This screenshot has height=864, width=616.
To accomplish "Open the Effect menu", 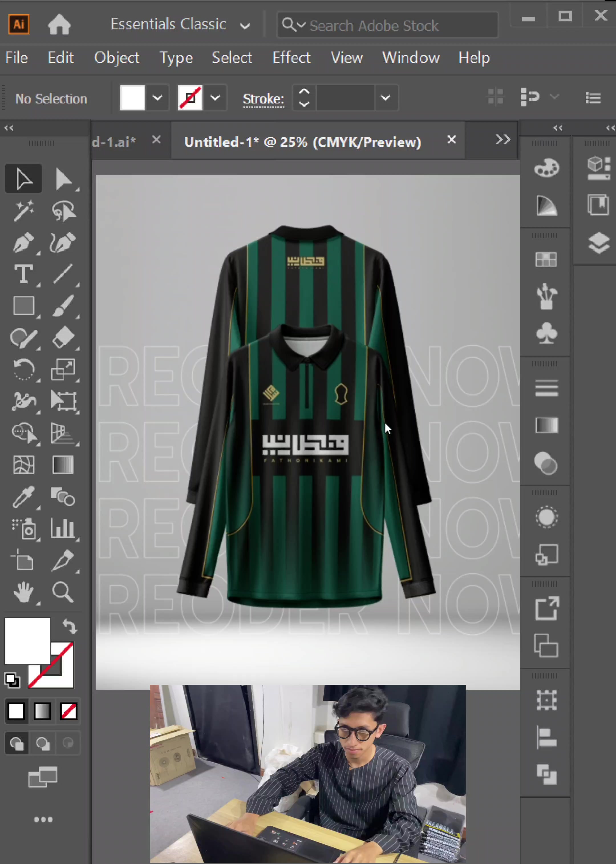I will coord(291,58).
